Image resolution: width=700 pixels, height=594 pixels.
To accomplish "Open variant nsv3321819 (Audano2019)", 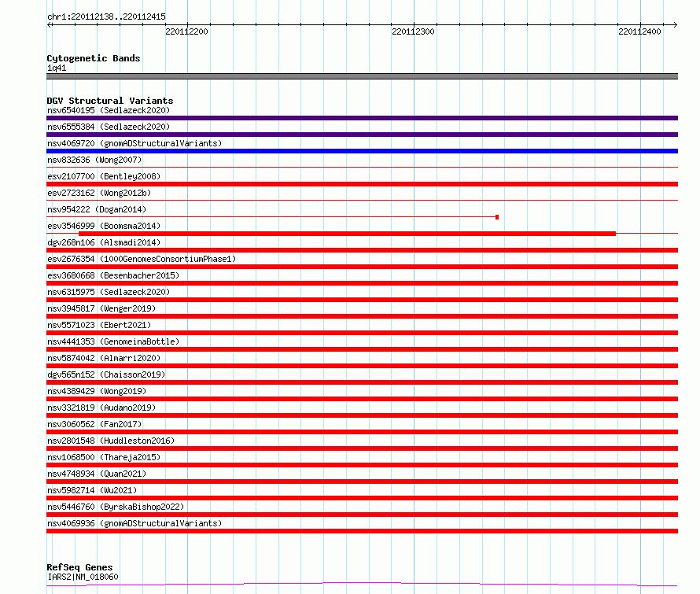I will pos(101,408).
